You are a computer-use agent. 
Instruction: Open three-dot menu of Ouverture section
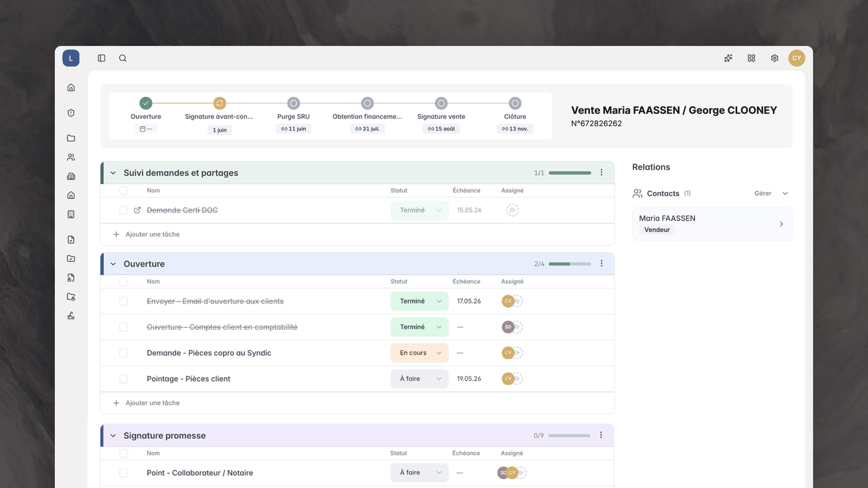point(601,263)
